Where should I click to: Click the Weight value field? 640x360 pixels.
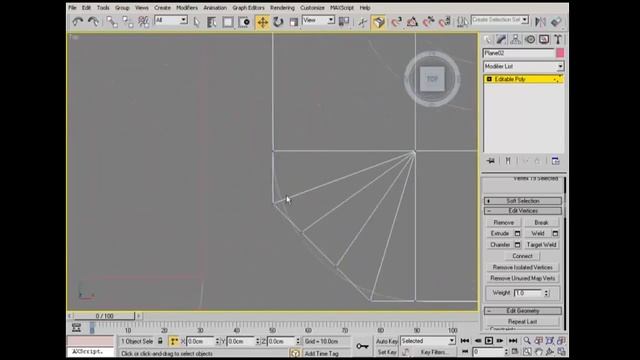pos(528,293)
